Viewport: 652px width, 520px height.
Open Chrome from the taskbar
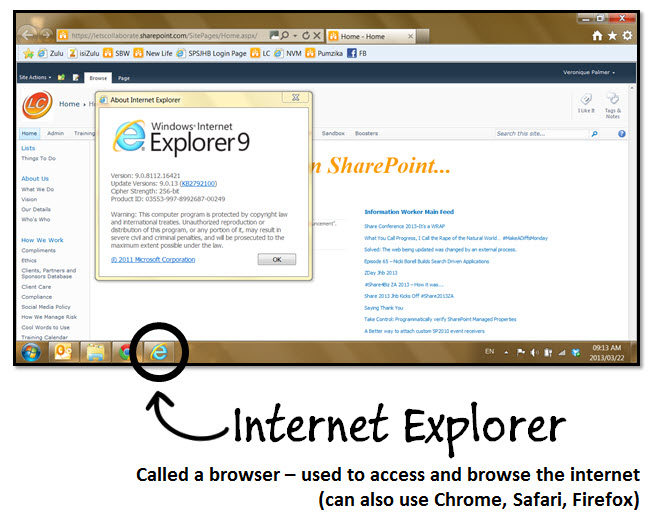pos(124,352)
